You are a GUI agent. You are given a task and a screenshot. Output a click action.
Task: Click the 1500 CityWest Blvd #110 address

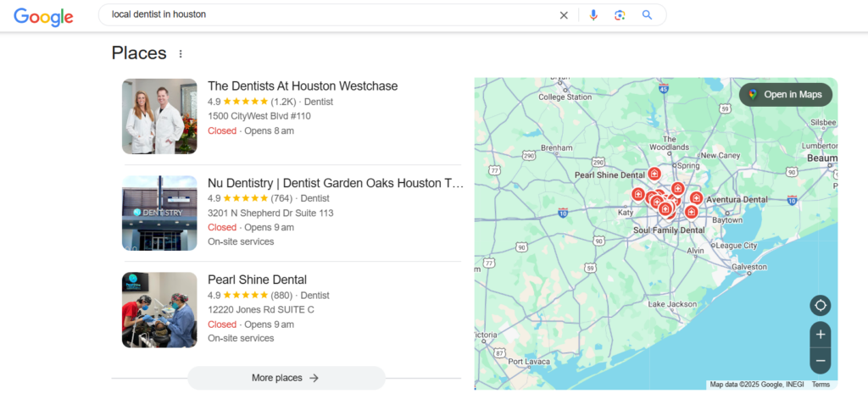(259, 116)
